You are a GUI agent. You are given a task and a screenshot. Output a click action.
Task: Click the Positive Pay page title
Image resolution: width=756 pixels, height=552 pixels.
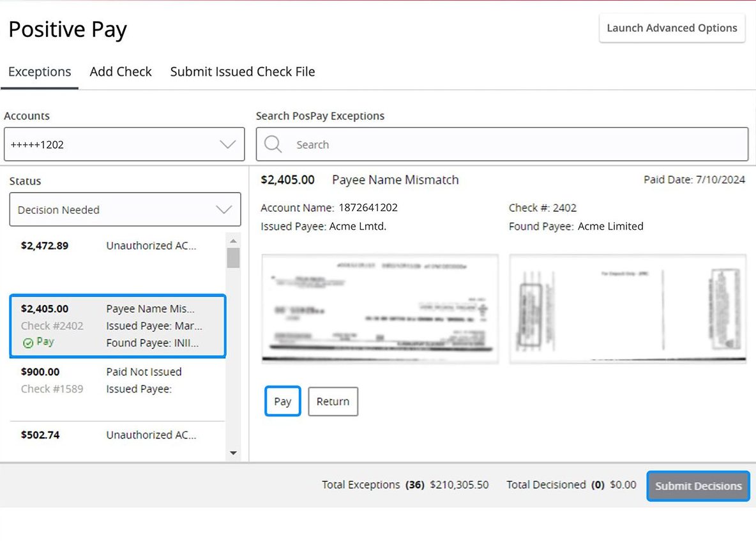click(x=68, y=29)
